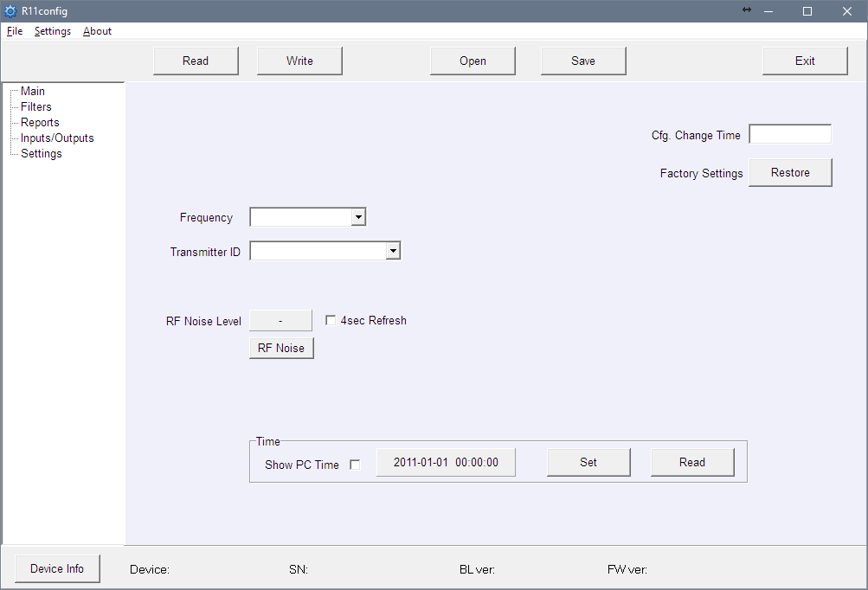Click Write to send configuration
868x590 pixels.
[x=299, y=61]
